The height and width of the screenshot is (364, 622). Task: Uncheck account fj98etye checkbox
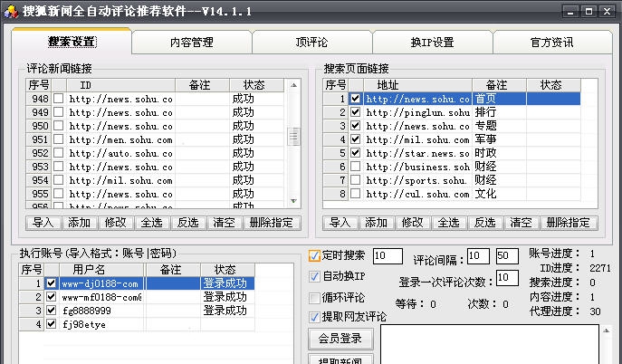click(52, 323)
